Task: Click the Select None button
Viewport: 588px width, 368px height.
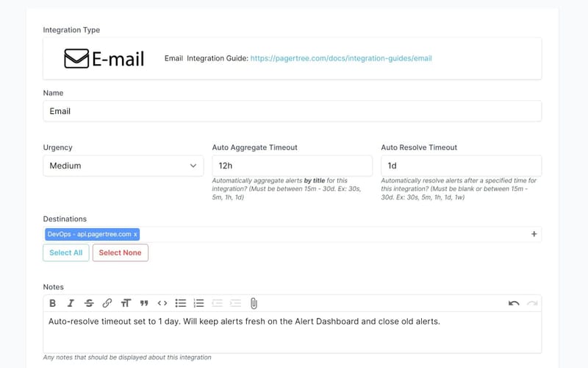Action: (x=120, y=252)
